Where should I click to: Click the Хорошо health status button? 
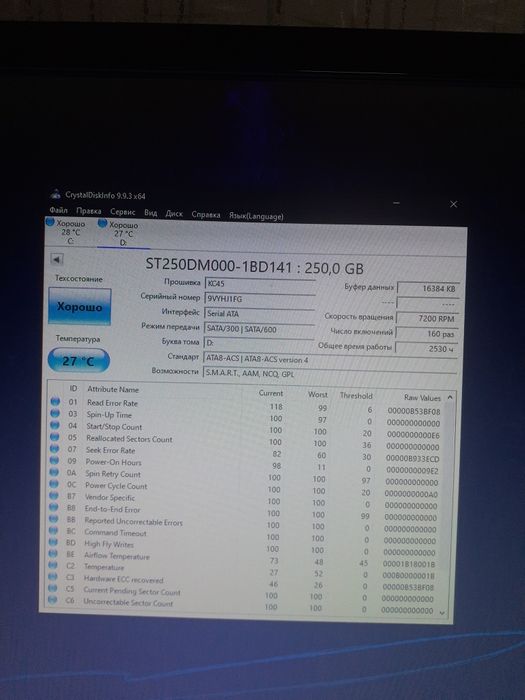coord(79,306)
